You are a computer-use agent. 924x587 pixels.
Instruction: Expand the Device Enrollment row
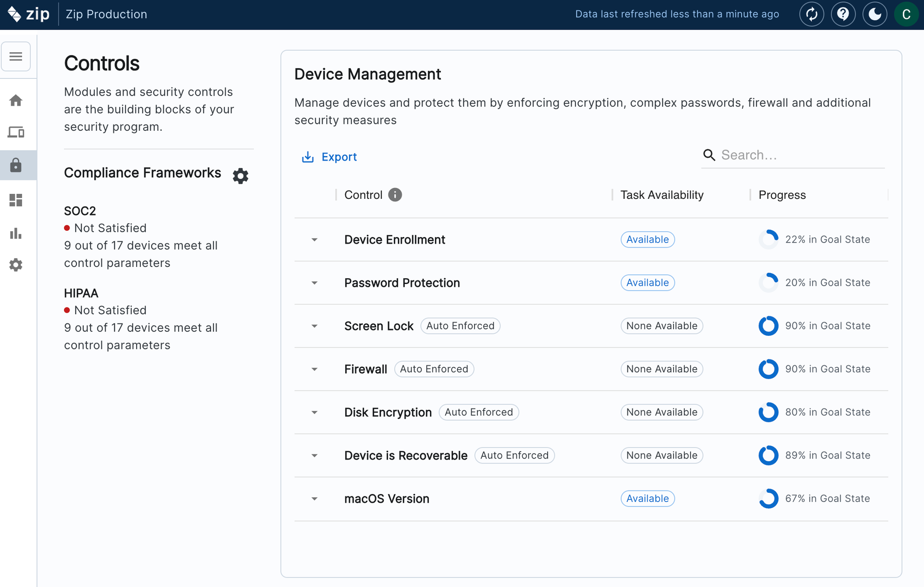[314, 240]
